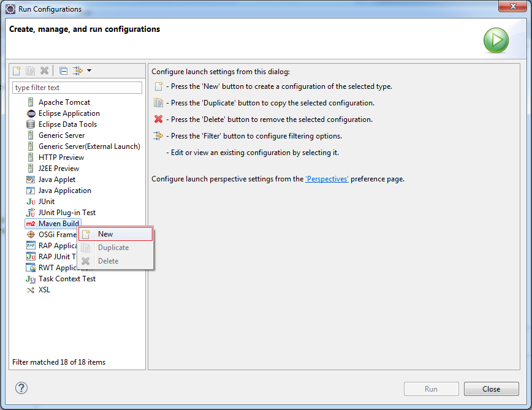Open the 'Perspectives' preference page link
The height and width of the screenshot is (410, 532).
click(327, 179)
